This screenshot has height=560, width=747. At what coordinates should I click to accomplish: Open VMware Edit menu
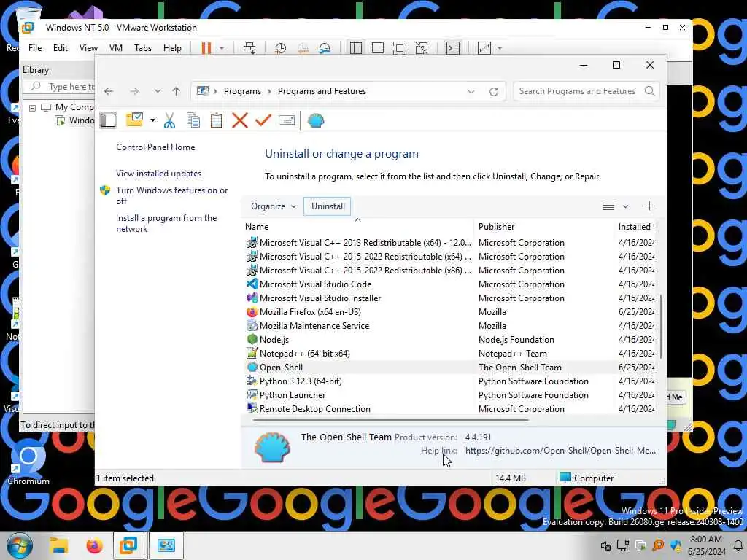tap(60, 48)
